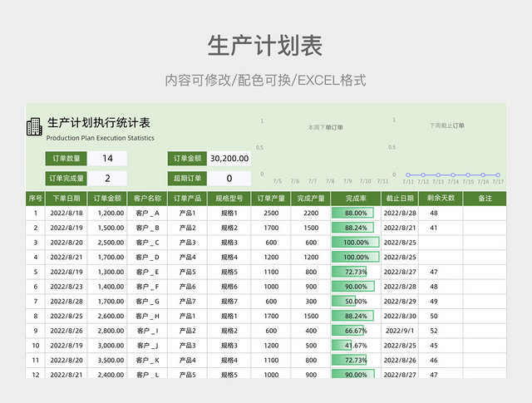Click the 客户_K cell
532x403 pixels.
point(147,360)
